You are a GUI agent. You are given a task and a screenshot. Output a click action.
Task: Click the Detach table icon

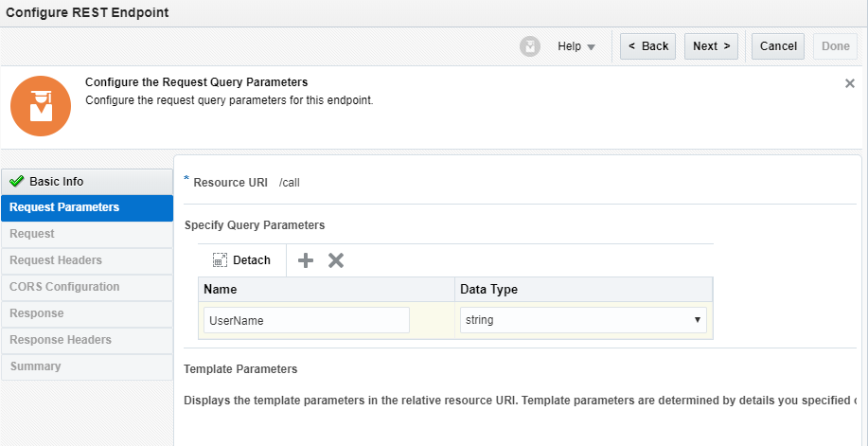220,260
